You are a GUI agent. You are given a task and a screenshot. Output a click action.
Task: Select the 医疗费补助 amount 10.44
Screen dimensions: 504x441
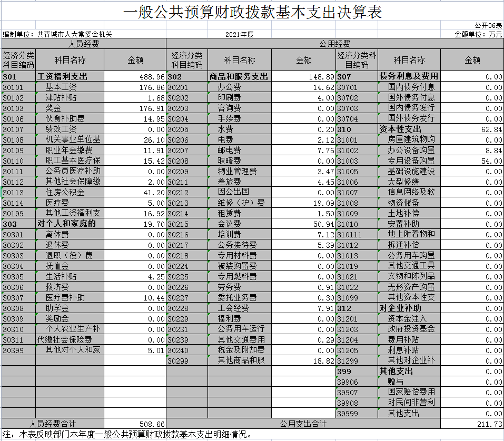135,297
